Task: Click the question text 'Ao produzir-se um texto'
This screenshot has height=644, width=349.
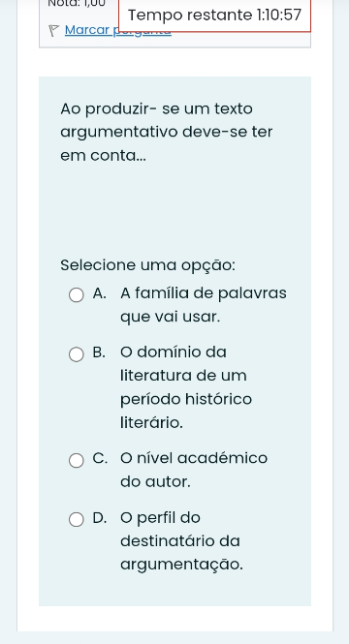Action: click(157, 109)
